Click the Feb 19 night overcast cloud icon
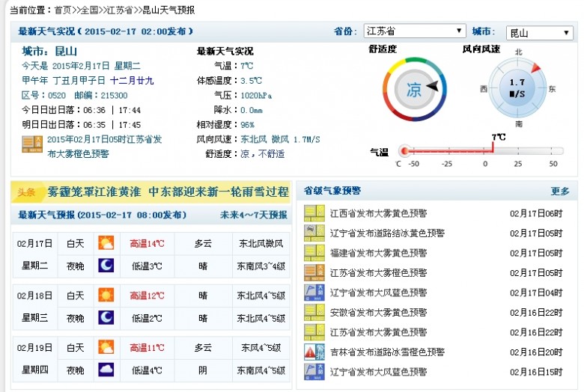The height and width of the screenshot is (392, 584). click(106, 370)
